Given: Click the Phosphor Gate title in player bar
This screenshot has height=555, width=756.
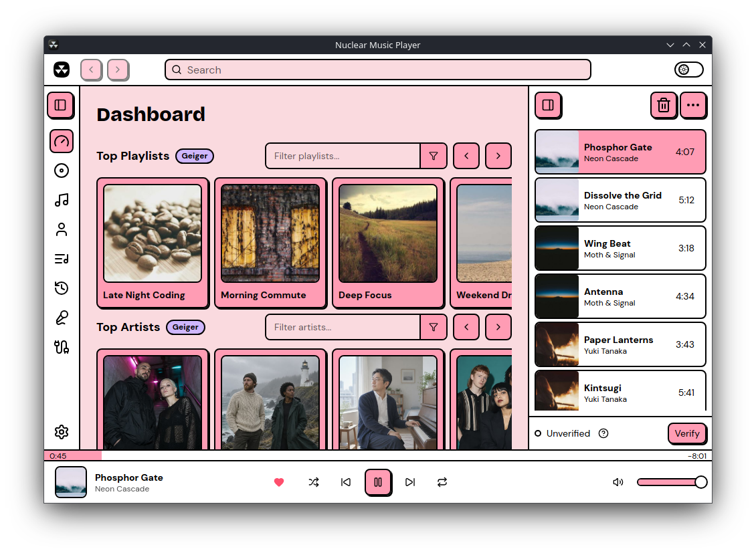Looking at the screenshot, I should click(x=128, y=477).
